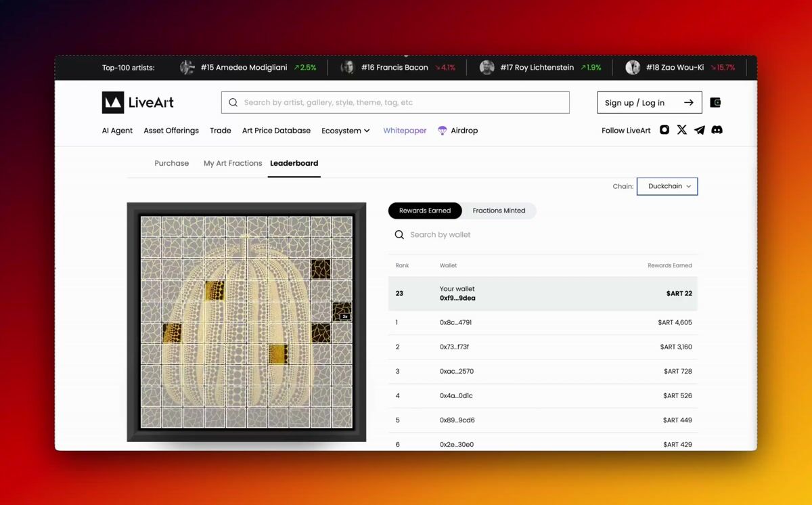Go to Asset Offerings
This screenshot has height=505, width=812.
171,131
